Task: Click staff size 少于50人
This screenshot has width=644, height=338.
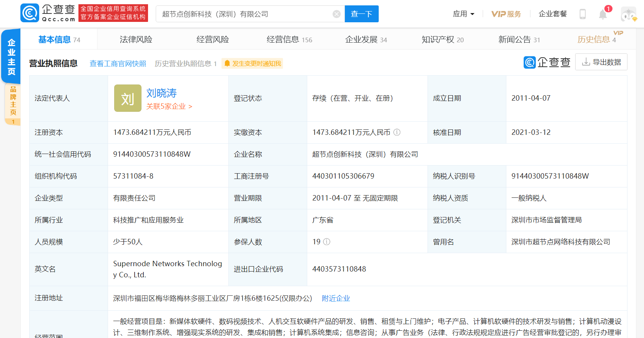Action: [128, 242]
